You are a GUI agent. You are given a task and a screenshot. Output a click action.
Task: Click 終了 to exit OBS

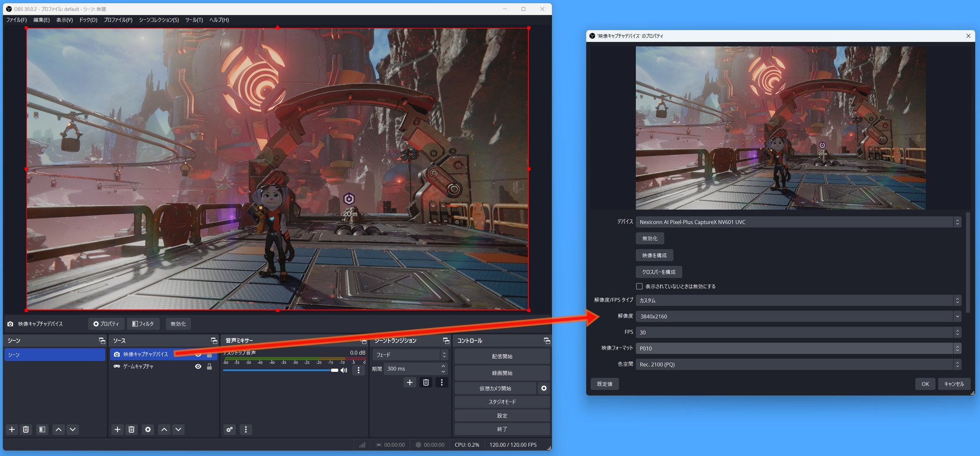click(x=502, y=429)
